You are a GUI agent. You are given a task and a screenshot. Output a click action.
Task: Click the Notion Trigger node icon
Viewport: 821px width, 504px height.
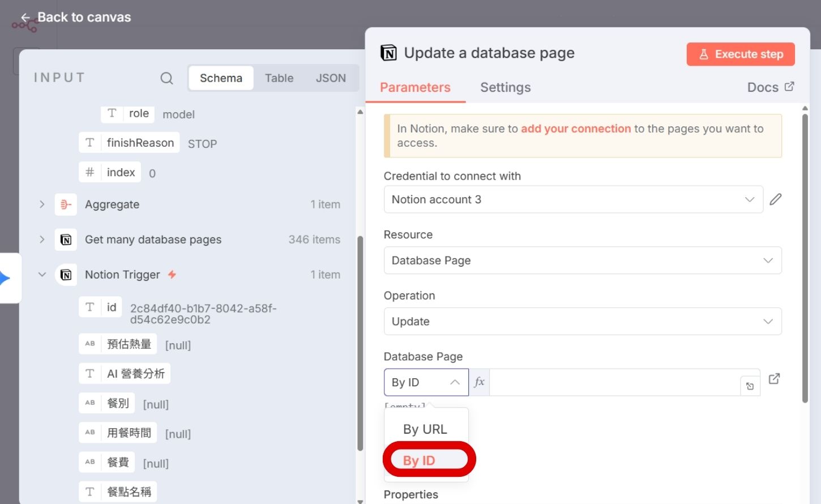66,275
